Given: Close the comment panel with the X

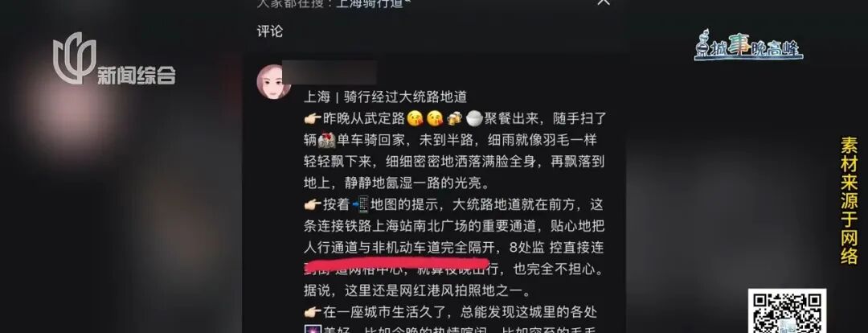Looking at the screenshot, I should click(x=604, y=2).
